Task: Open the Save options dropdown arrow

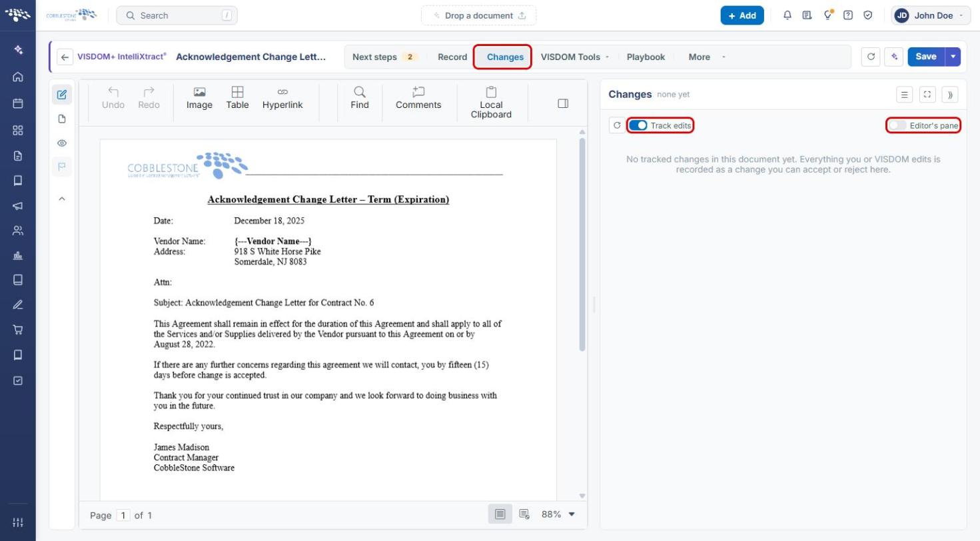Action: pos(953,57)
